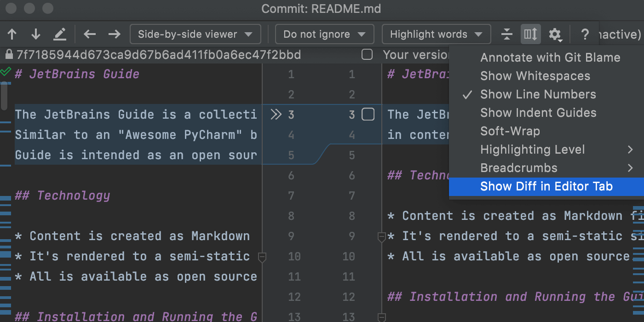This screenshot has width=644, height=322.
Task: Collapse the right-pane fold marker beside line 9
Action: [x=381, y=237]
